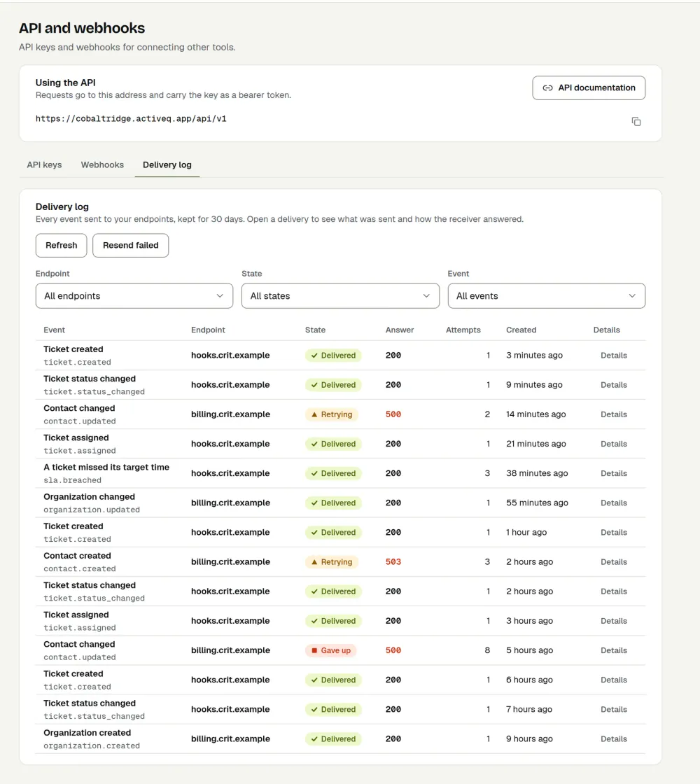Click the 'Organization created' event name
The width and height of the screenshot is (700, 784).
tap(87, 733)
